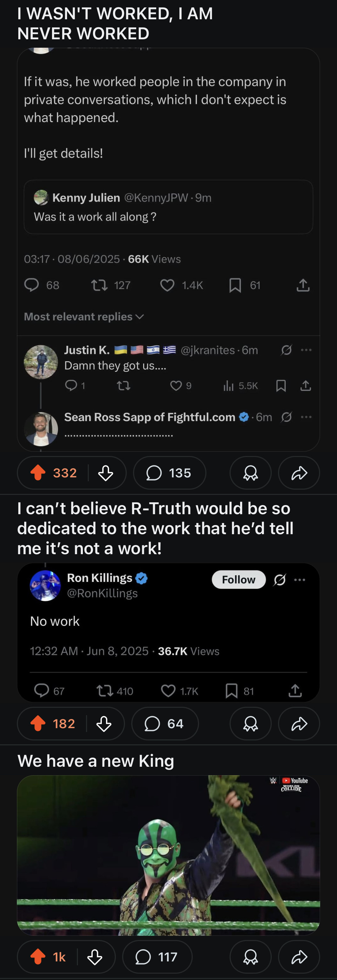Viewport: 337px width, 980px height.
Task: Give award to the 332-point post
Action: (x=250, y=473)
